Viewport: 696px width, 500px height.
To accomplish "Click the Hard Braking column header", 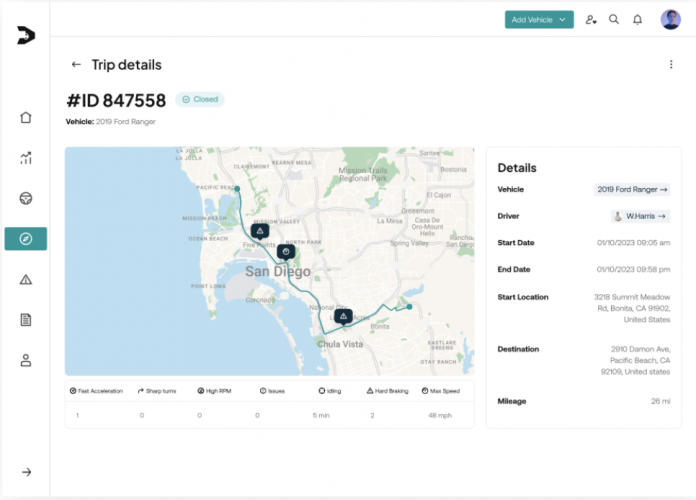I will pyautogui.click(x=388, y=391).
